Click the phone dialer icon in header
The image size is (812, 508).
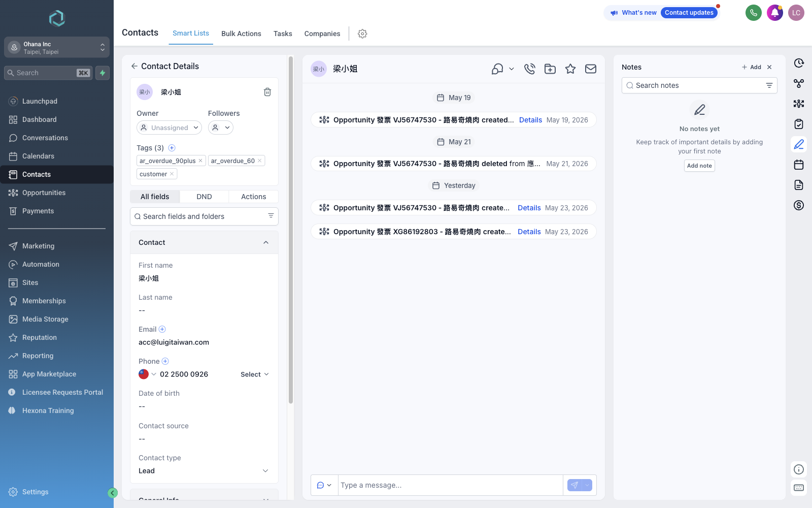(x=753, y=13)
